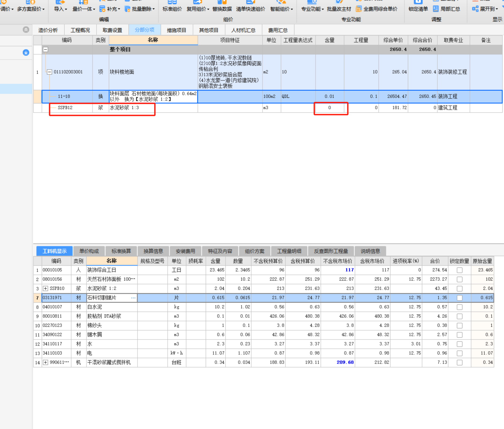504x429 pixels.
Task: Open the 换算信息 bottom tab
Action: [x=153, y=251]
